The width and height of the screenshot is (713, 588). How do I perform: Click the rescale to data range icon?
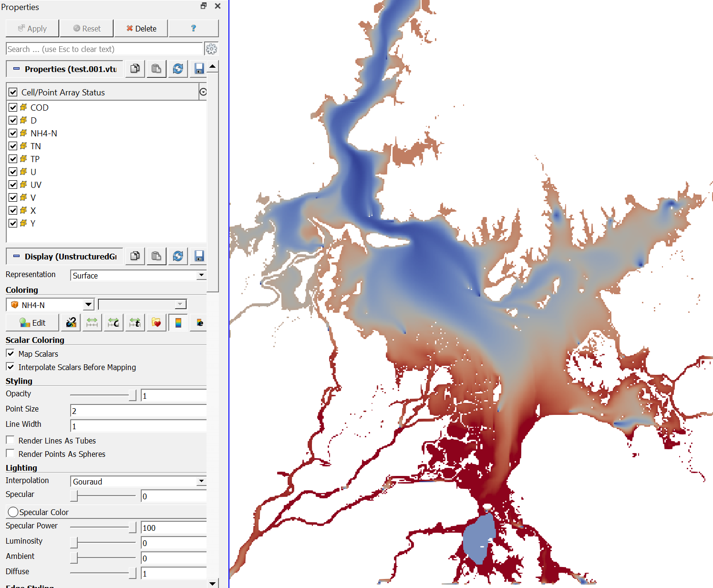[92, 323]
